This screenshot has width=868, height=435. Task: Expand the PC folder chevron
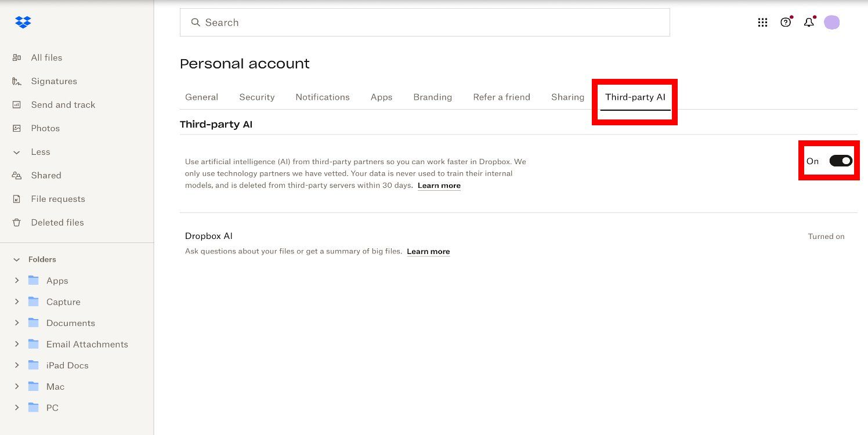coord(16,408)
